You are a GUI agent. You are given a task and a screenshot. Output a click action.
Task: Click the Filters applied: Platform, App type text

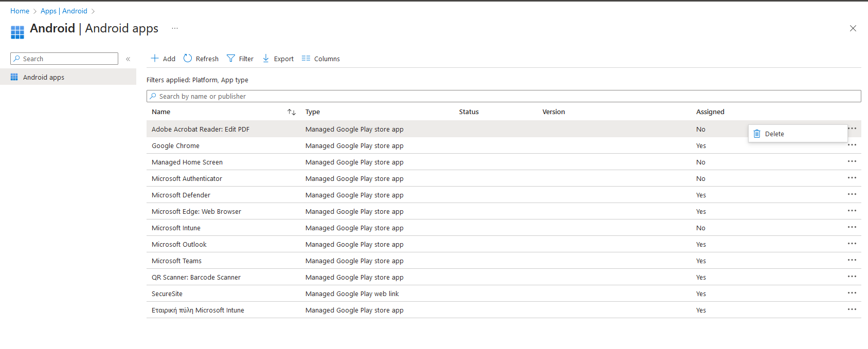tap(197, 80)
